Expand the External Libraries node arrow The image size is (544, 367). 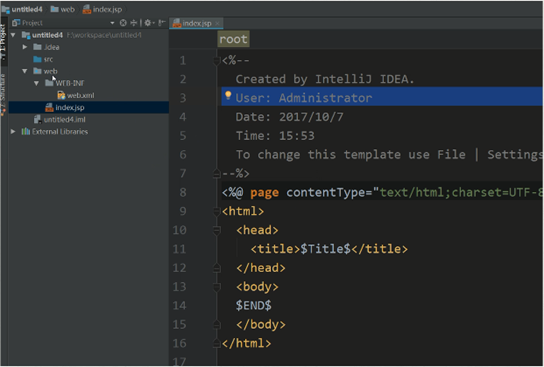[x=13, y=131]
